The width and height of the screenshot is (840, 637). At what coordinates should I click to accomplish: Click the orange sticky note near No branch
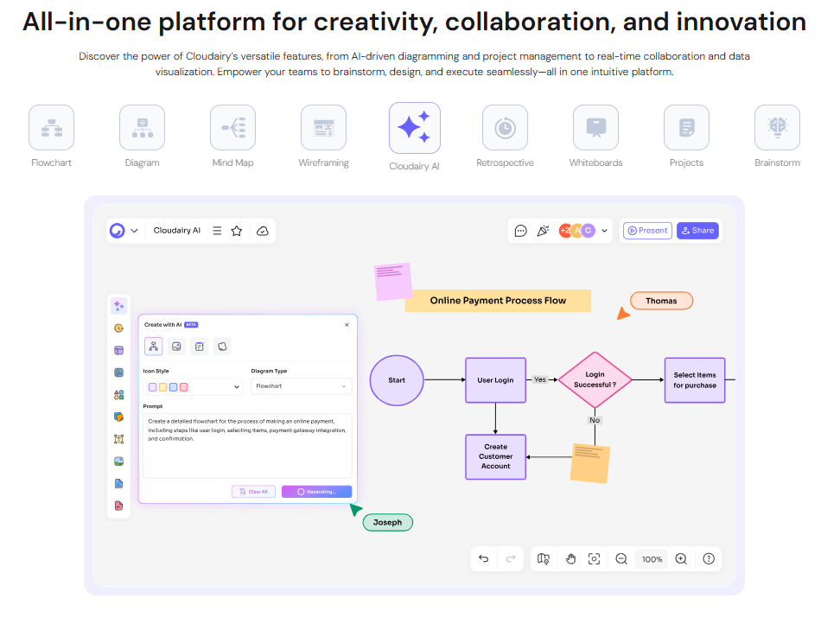tap(590, 463)
